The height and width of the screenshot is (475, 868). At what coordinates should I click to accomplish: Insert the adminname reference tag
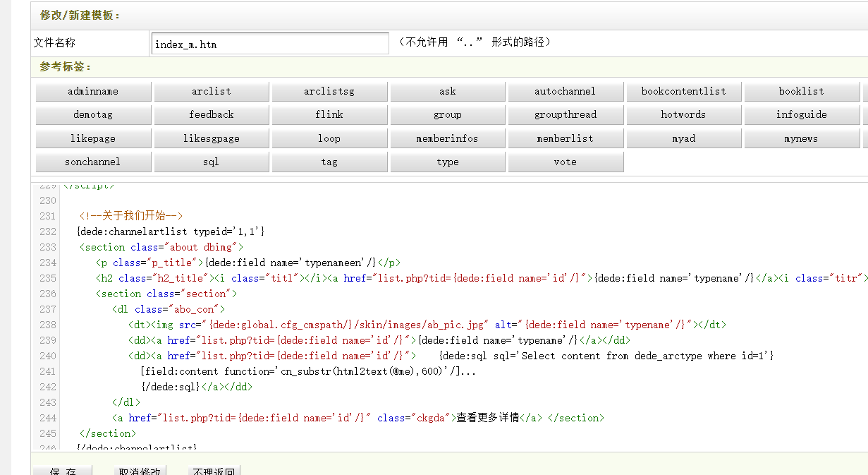(x=93, y=91)
